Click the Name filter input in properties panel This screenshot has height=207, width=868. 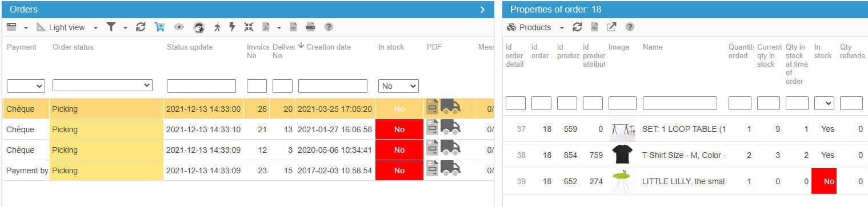click(x=679, y=103)
